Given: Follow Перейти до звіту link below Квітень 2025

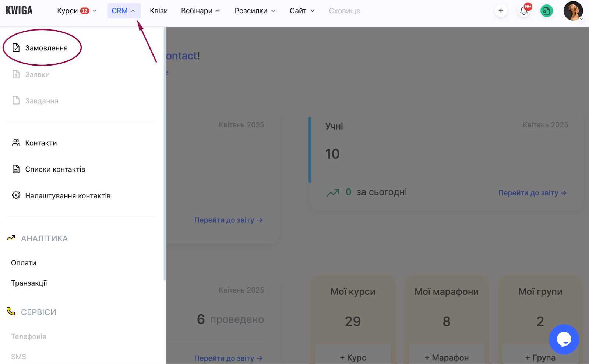Looking at the screenshot, I should tap(228, 220).
